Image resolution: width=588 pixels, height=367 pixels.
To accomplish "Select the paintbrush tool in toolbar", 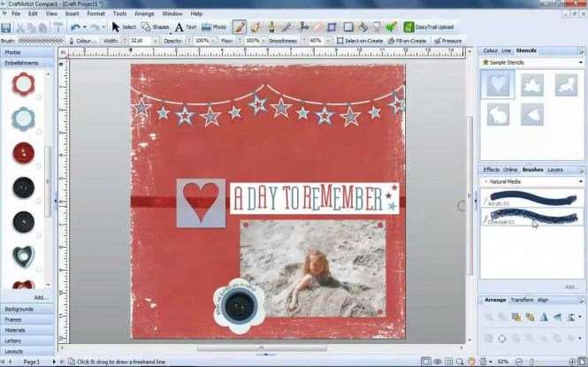I will pos(240,27).
